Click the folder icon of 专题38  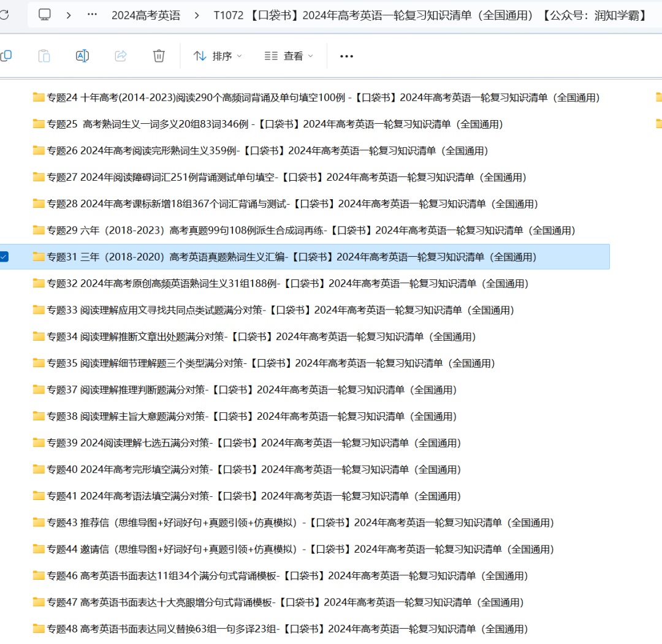(x=39, y=417)
